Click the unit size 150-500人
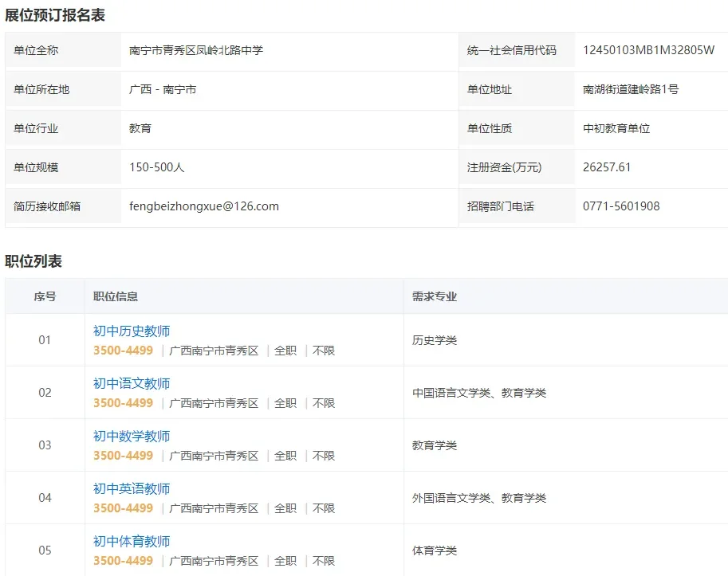Viewport: 728px width, 576px height. [157, 167]
